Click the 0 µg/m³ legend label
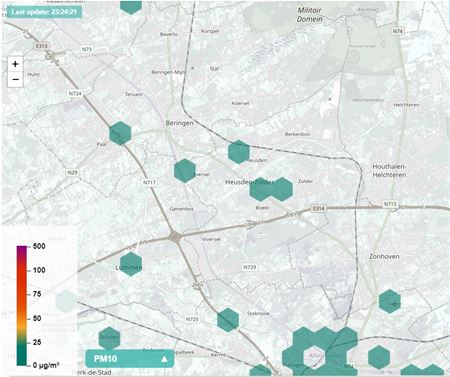This screenshot has width=450, height=377. (46, 365)
